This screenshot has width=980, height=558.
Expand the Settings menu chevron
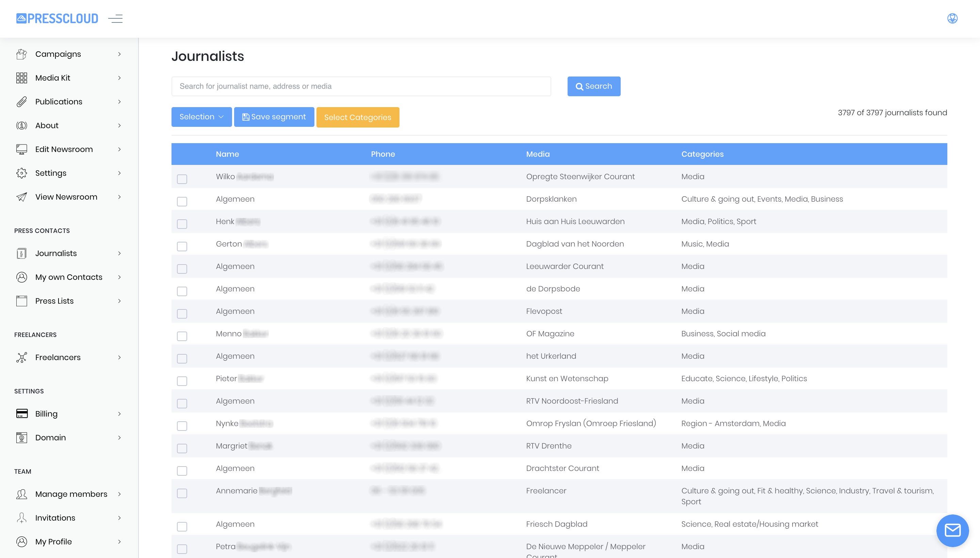pos(119,173)
